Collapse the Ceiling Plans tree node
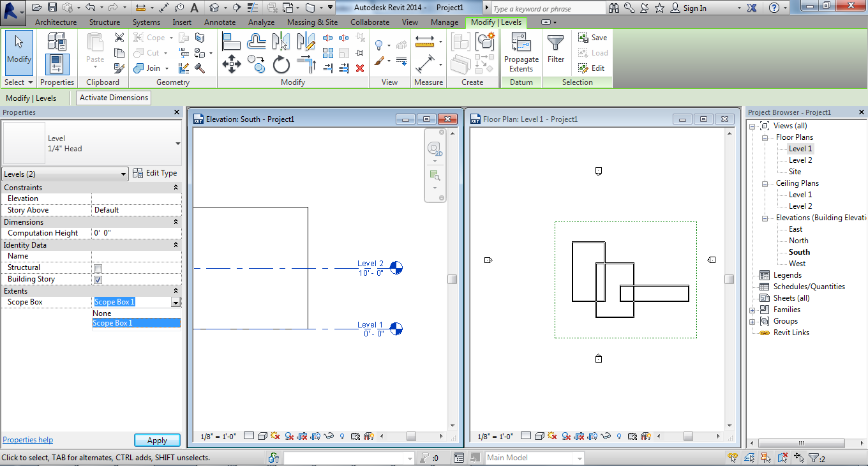Screen dimensions: 868x466 point(765,183)
